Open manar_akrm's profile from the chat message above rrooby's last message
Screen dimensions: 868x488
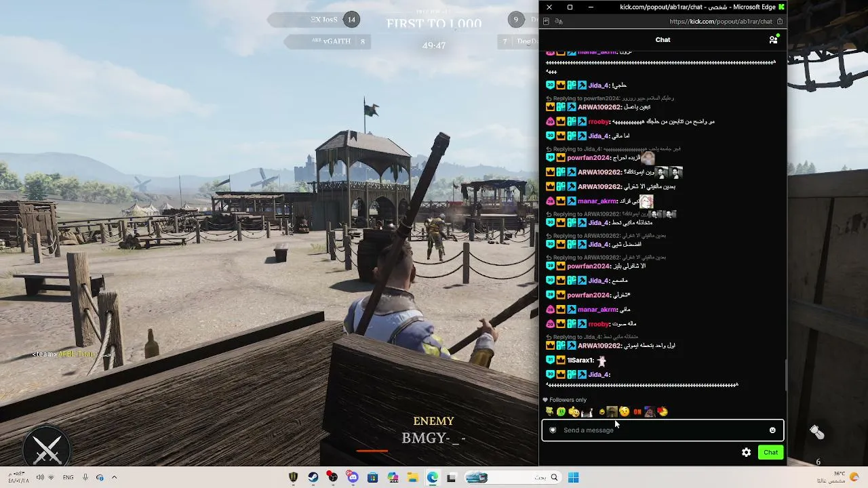[597, 310]
